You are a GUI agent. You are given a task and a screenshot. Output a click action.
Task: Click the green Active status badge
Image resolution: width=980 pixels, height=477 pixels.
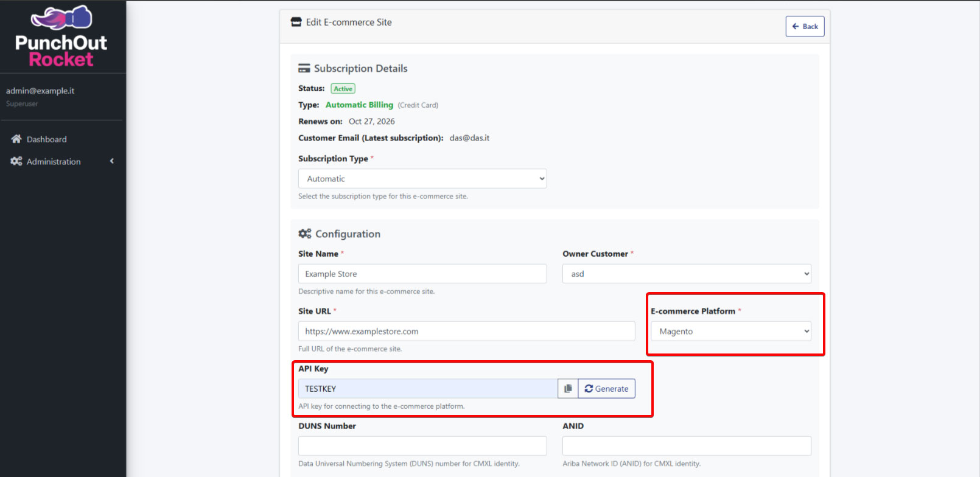(343, 89)
